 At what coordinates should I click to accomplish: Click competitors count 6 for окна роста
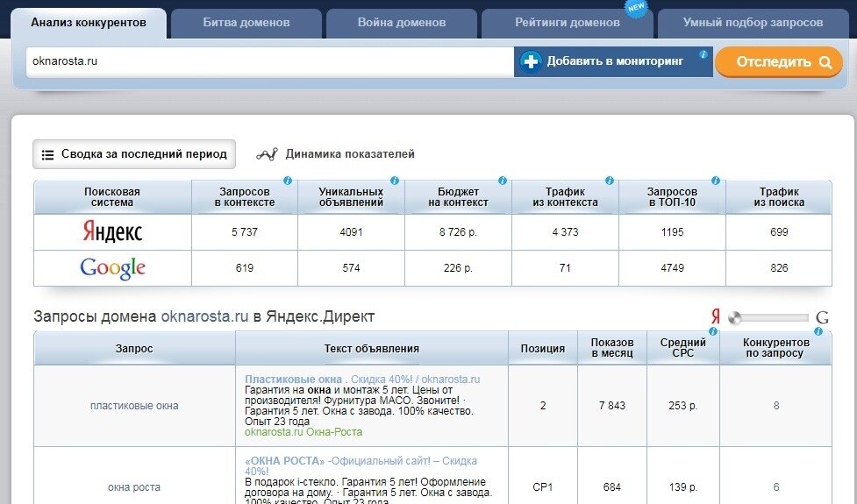point(776,487)
